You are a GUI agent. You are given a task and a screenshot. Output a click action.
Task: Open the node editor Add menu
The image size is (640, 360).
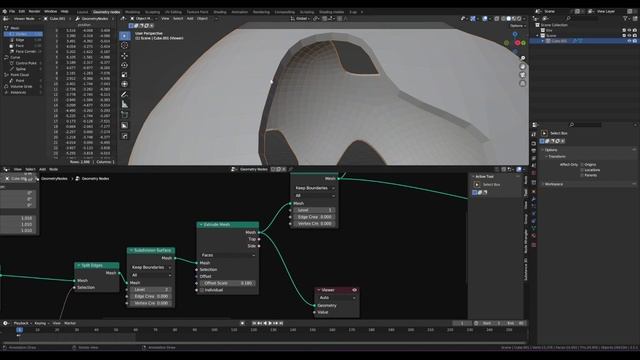pyautogui.click(x=42, y=169)
